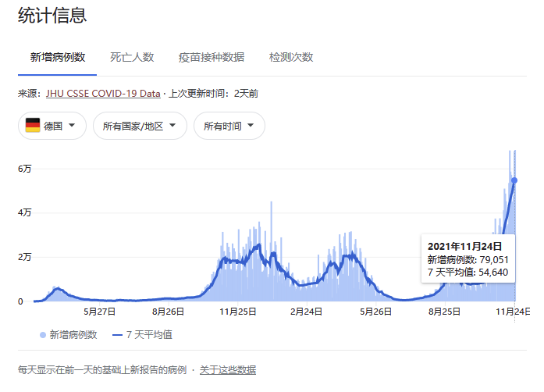This screenshot has height=392, width=544.
Task: Click the 统计信息 heading
Action: tap(52, 16)
